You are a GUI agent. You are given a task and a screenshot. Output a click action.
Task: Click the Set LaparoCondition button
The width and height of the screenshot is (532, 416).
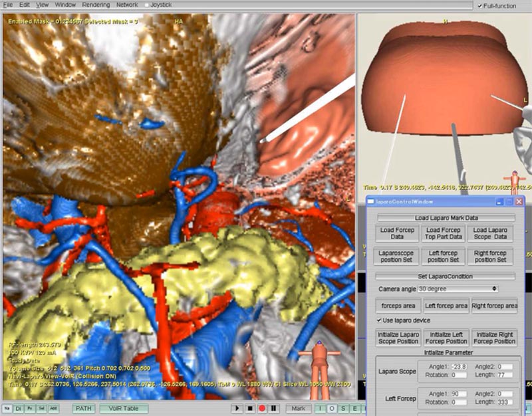445,276
